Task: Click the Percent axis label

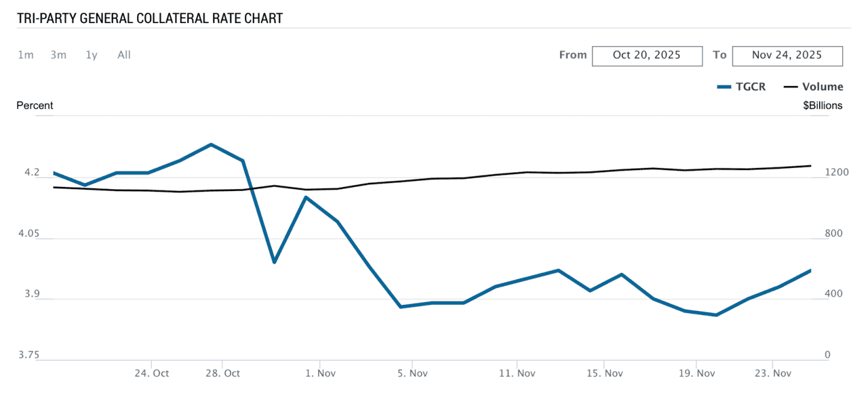Action: 35,105
